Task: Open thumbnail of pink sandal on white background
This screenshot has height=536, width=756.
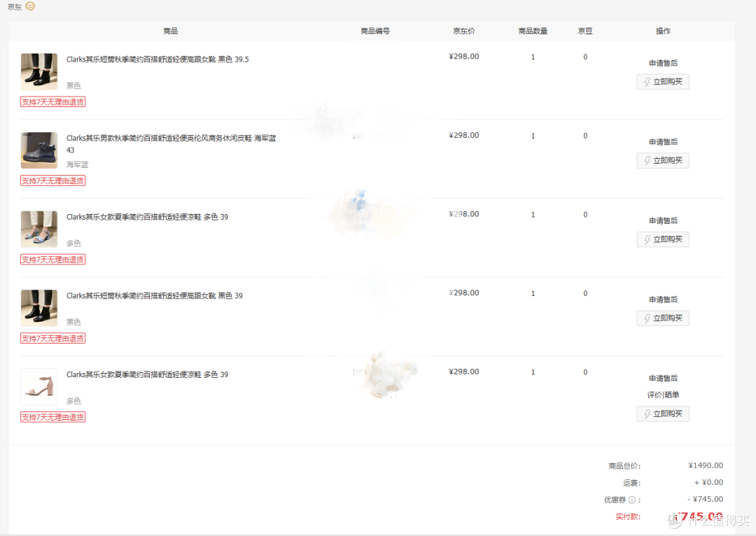Action: 39,386
